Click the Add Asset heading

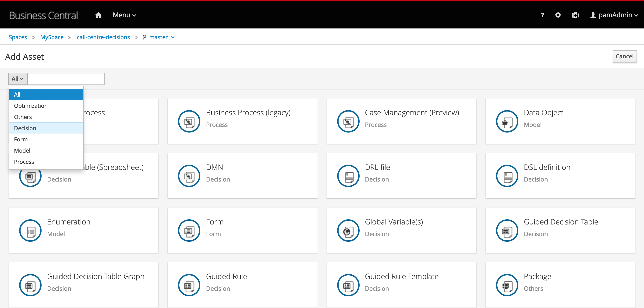pos(25,57)
